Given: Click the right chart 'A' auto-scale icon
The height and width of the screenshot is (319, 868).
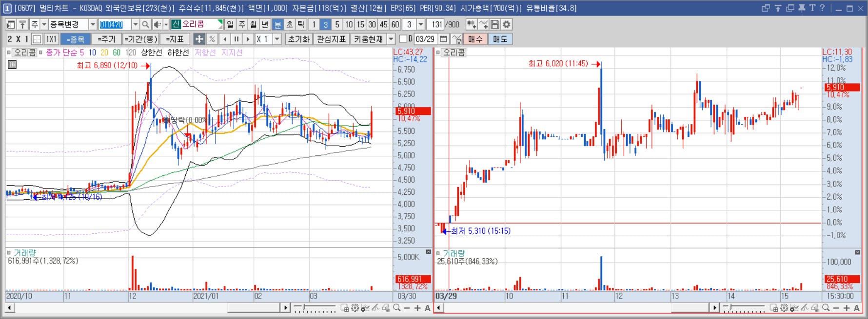Looking at the screenshot, I should (x=857, y=308).
